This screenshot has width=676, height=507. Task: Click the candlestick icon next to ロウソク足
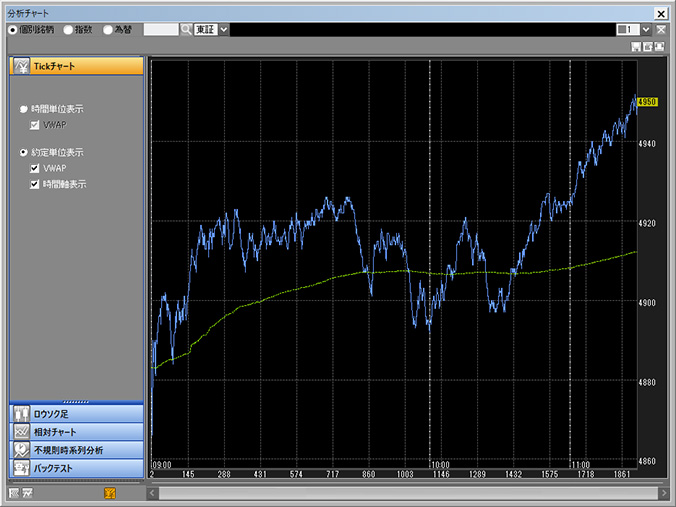[x=21, y=414]
